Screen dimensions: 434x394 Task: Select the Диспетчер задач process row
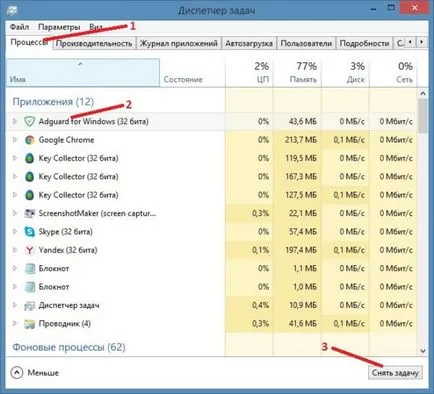click(x=211, y=305)
